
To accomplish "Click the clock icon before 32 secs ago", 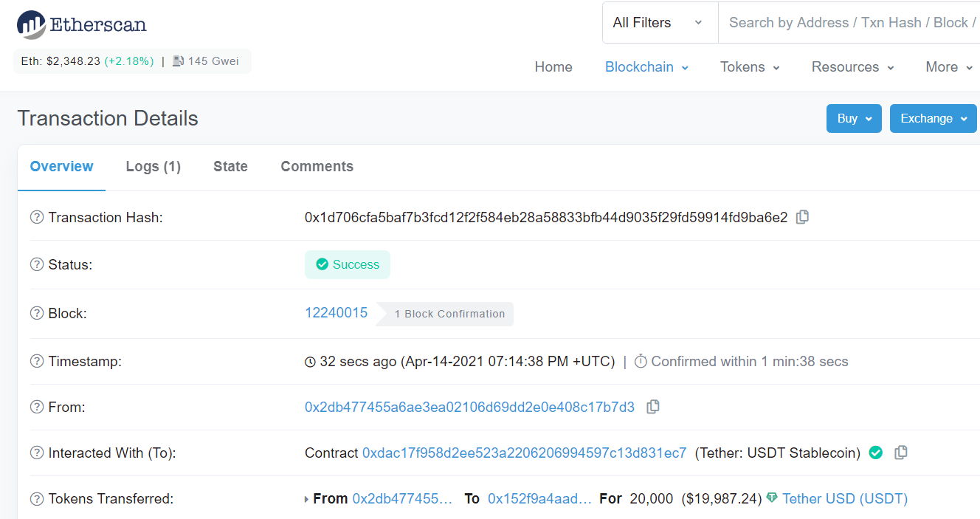I will pyautogui.click(x=310, y=362).
